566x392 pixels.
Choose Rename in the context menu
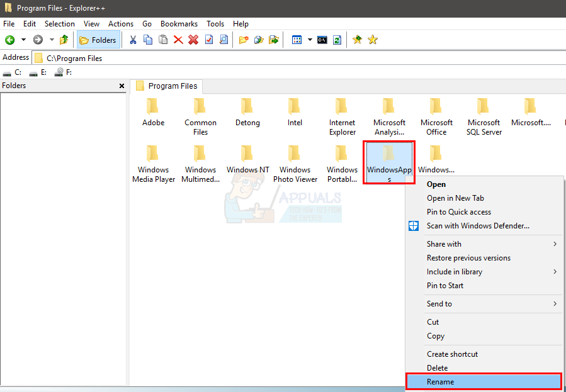click(x=484, y=381)
